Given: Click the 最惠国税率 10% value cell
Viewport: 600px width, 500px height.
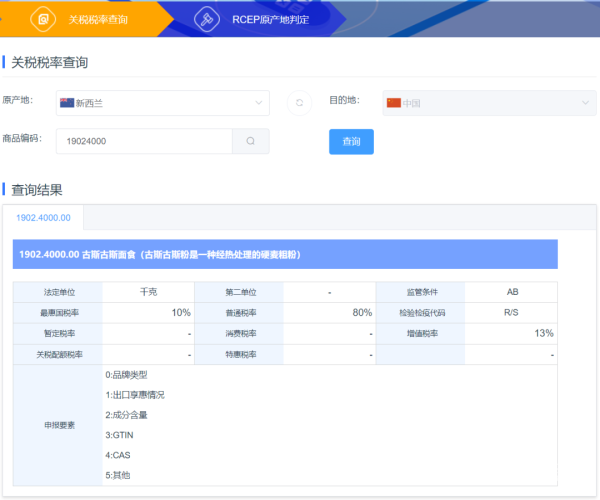Looking at the screenshot, I should pyautogui.click(x=150, y=312).
